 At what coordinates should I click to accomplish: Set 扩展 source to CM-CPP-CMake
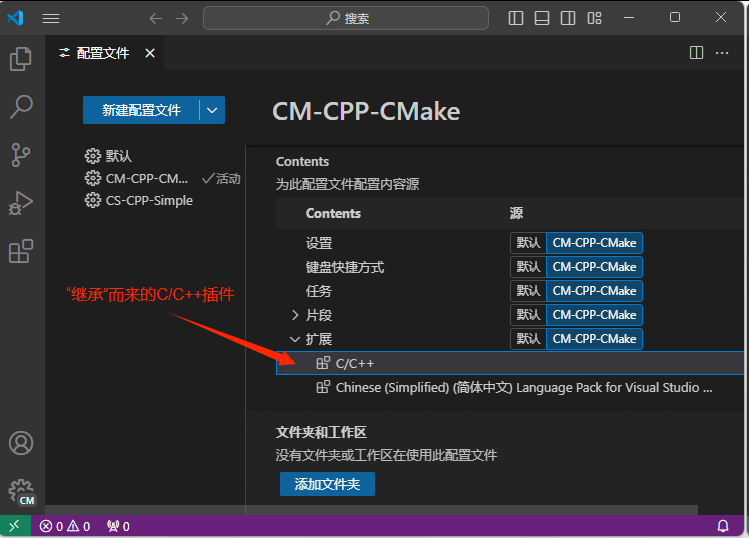594,339
